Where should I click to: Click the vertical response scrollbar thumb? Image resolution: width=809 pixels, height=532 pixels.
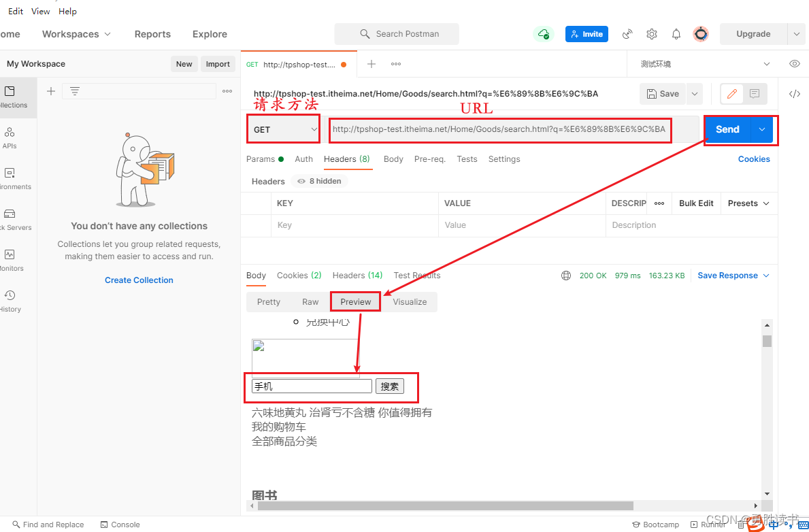(x=767, y=341)
